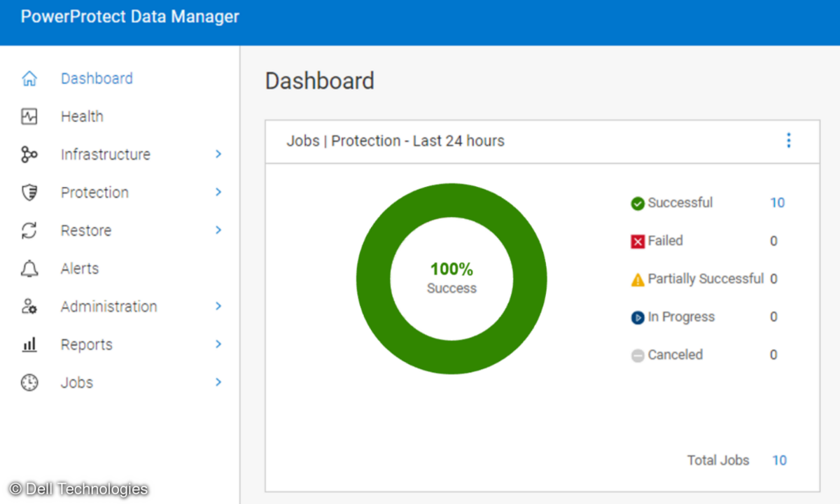The image size is (840, 504).
Task: Click the Dashboard page heading
Action: 320,81
